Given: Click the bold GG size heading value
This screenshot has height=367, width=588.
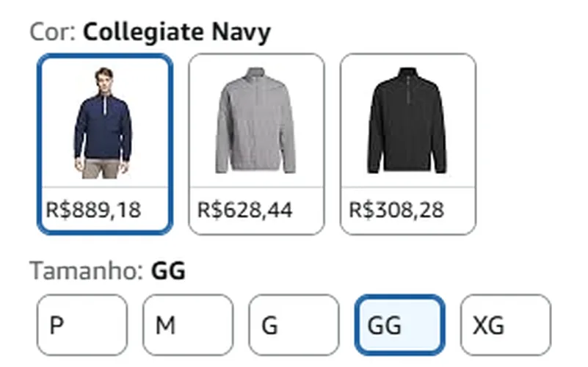Looking at the screenshot, I should (x=168, y=271).
